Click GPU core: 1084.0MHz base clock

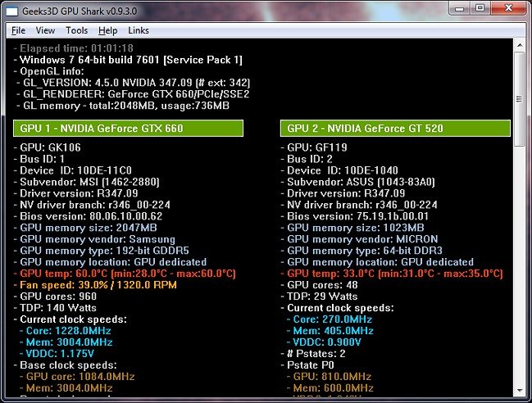click(x=77, y=377)
